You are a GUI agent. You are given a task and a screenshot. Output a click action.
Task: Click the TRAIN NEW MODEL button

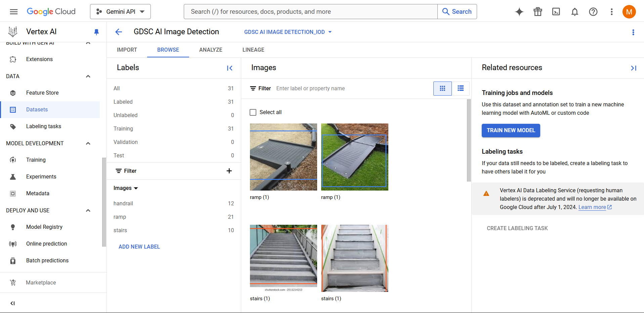pyautogui.click(x=511, y=130)
